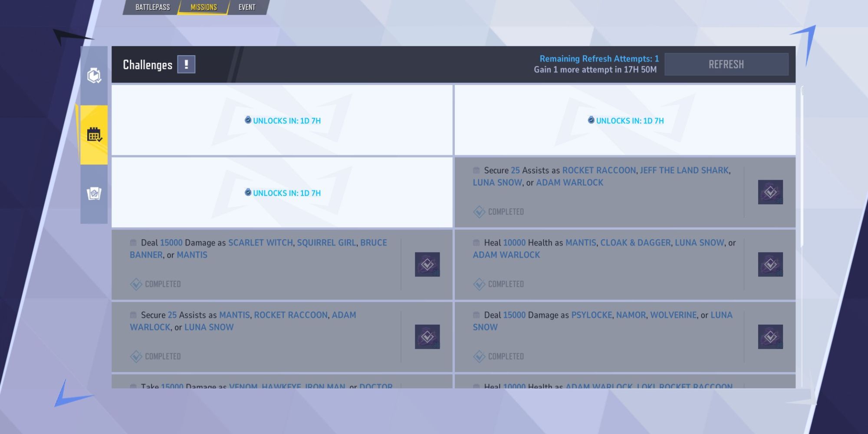Screen dimensions: 868x434
Task: Click the clock icon in top-right locked card
Action: coord(591,120)
